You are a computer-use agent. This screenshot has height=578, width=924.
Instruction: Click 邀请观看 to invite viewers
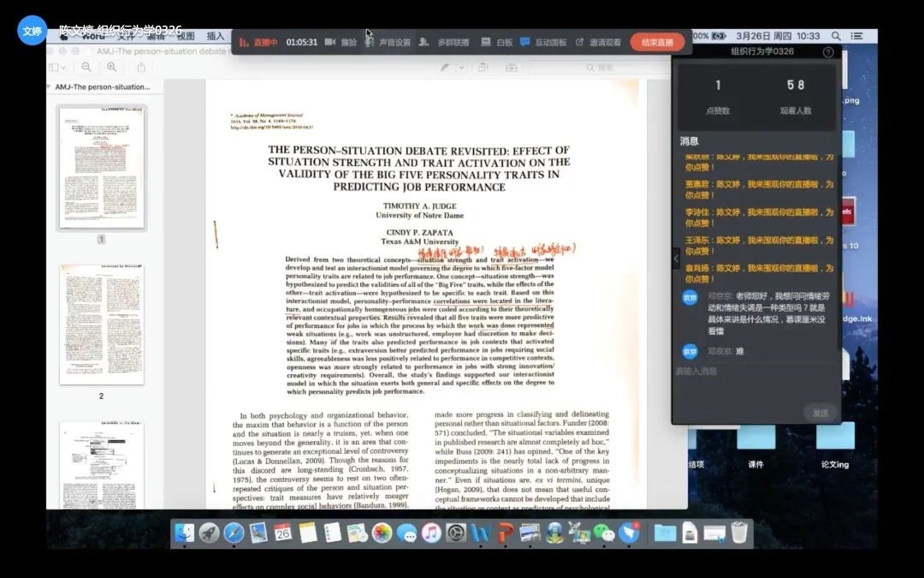[599, 42]
